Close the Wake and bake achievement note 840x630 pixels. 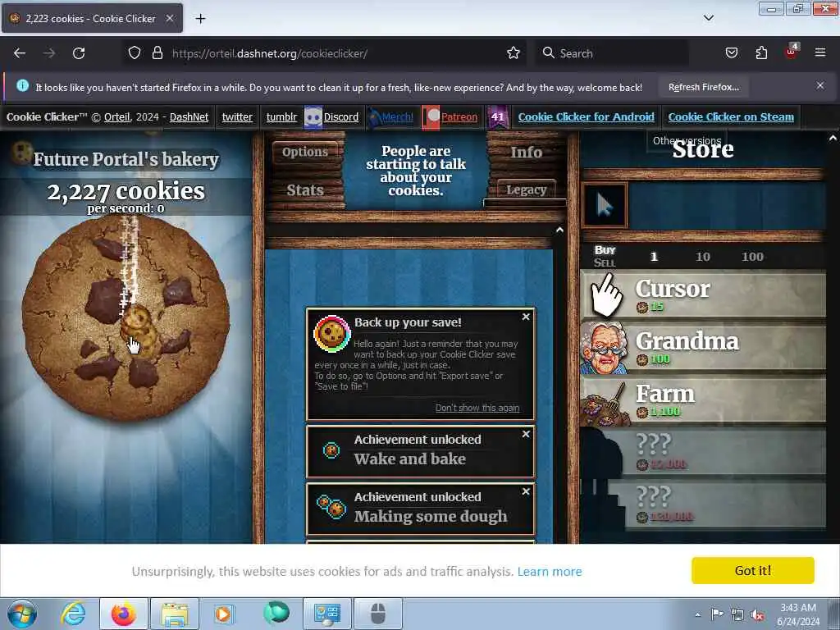(526, 435)
